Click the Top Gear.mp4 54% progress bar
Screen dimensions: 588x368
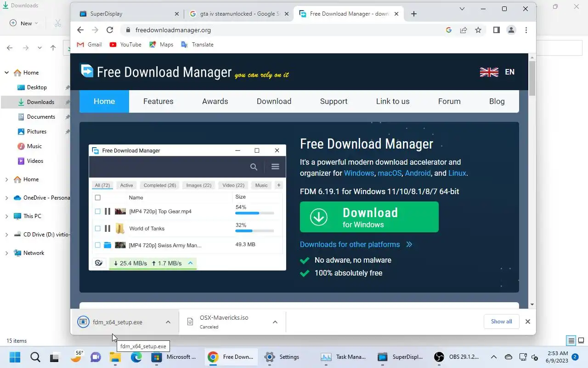click(x=254, y=213)
